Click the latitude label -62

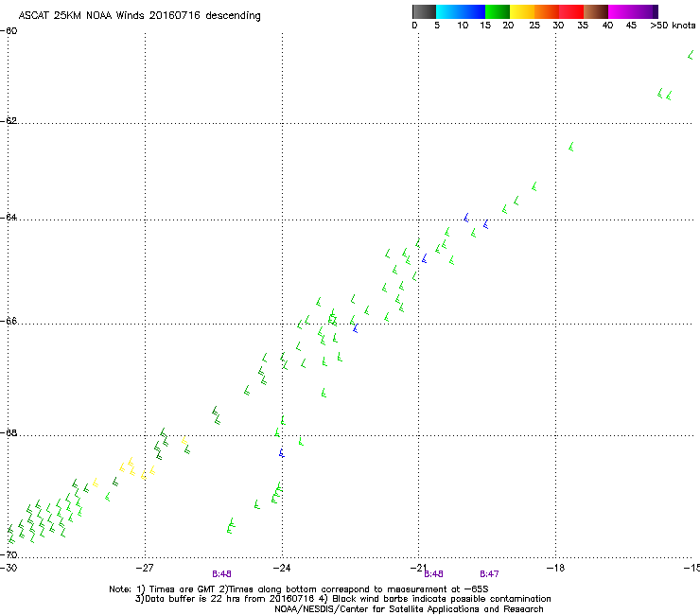coord(9,120)
